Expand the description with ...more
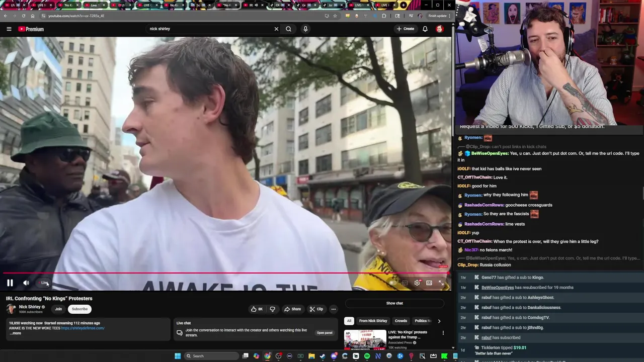 pyautogui.click(x=15, y=333)
